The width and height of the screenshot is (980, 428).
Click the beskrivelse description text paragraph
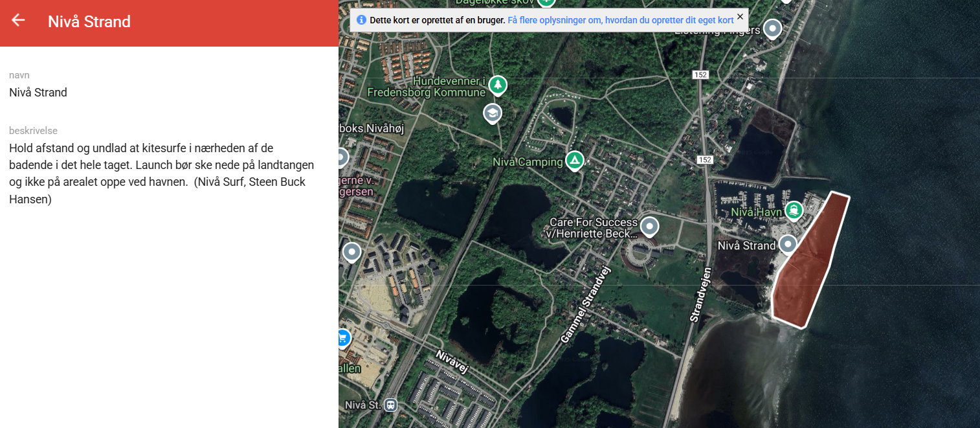coord(162,174)
